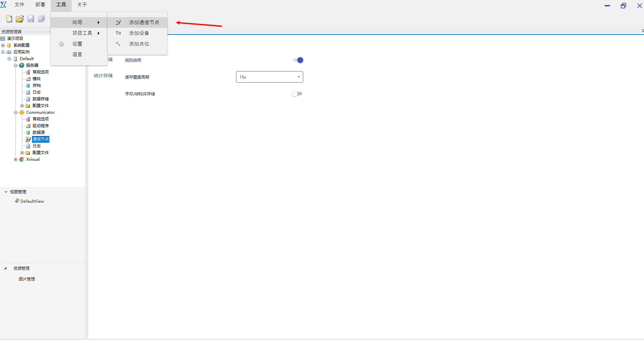The width and height of the screenshot is (644, 340).
Task: Click the application logo icon
Action: pos(4,5)
